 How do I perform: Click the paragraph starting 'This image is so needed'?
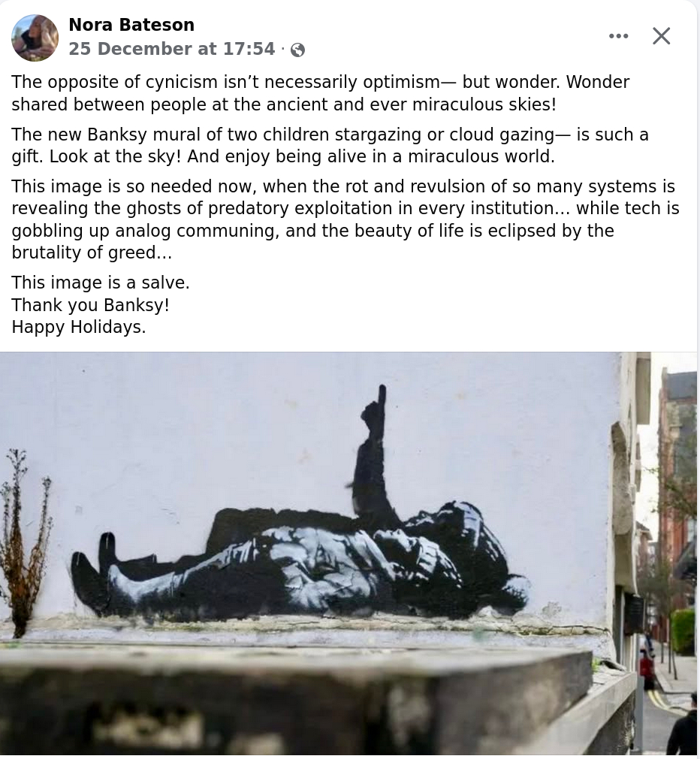[345, 219]
